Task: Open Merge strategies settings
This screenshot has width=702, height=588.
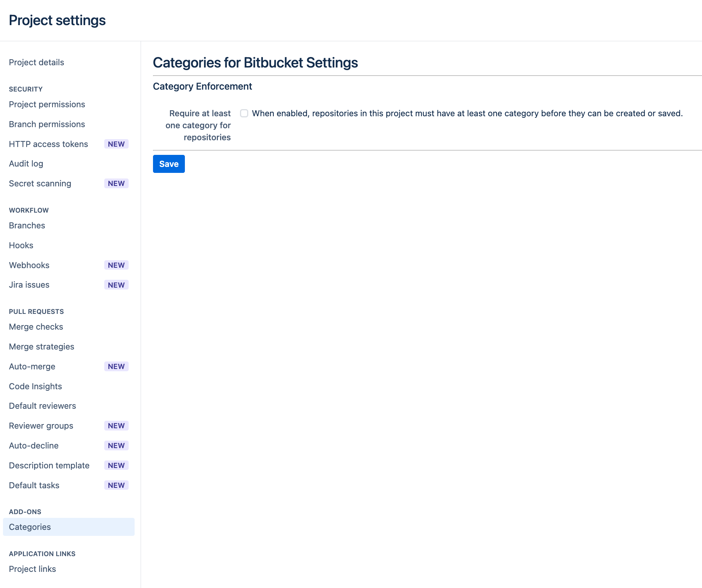Action: click(x=41, y=346)
